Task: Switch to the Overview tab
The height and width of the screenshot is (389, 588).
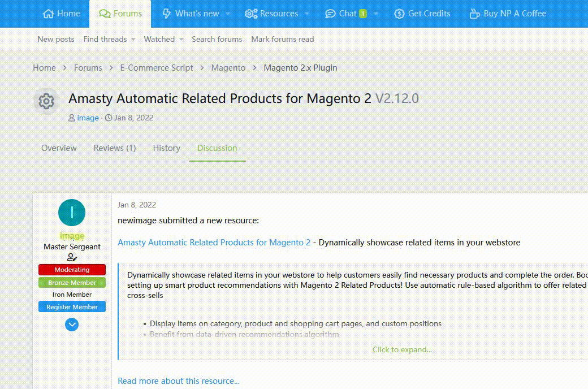Action: click(59, 148)
